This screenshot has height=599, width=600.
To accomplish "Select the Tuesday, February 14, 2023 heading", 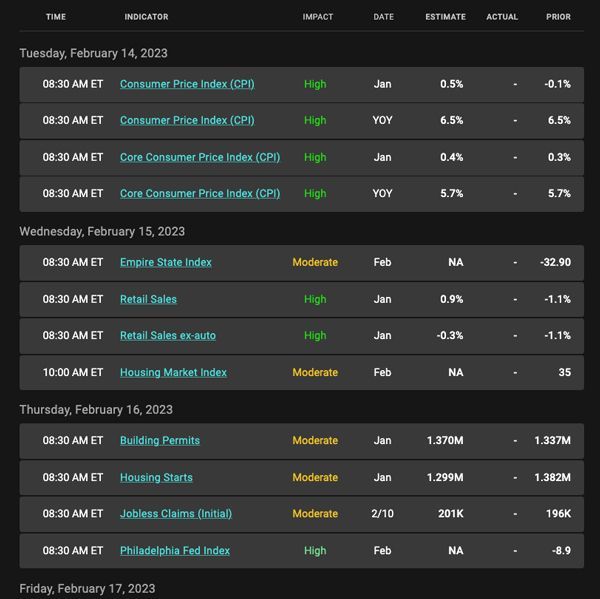I will click(x=93, y=53).
